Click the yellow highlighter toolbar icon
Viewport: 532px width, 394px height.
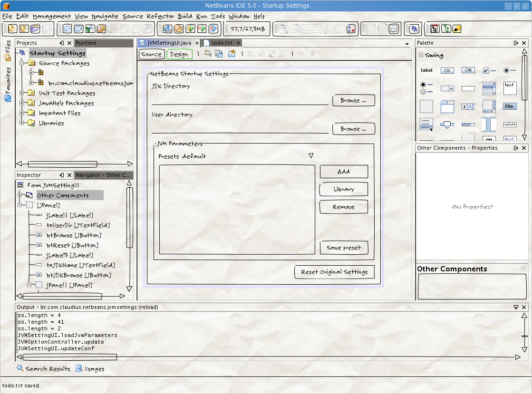click(x=457, y=29)
